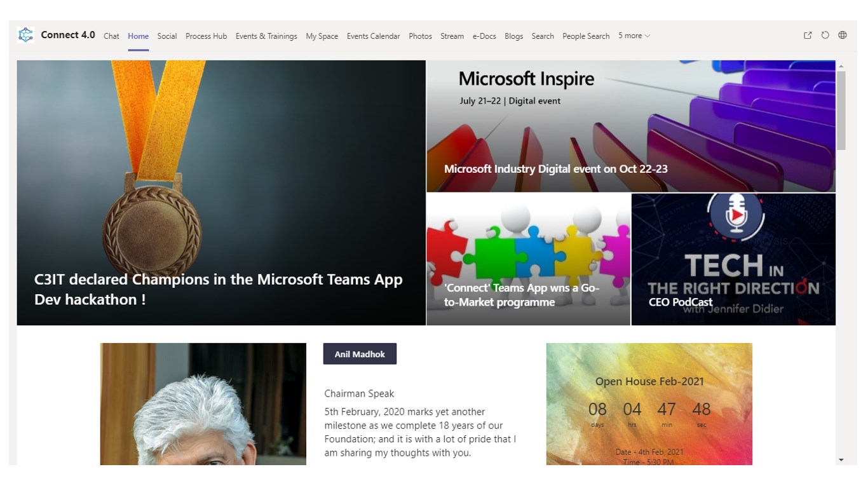The image size is (868, 488).
Task: Open the globe website icon
Action: [x=843, y=36]
